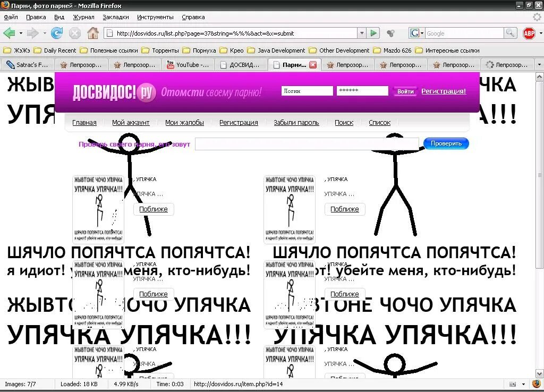544x392 pixels.
Task: Open the search engine selector dropdown arrow
Action: click(422, 33)
